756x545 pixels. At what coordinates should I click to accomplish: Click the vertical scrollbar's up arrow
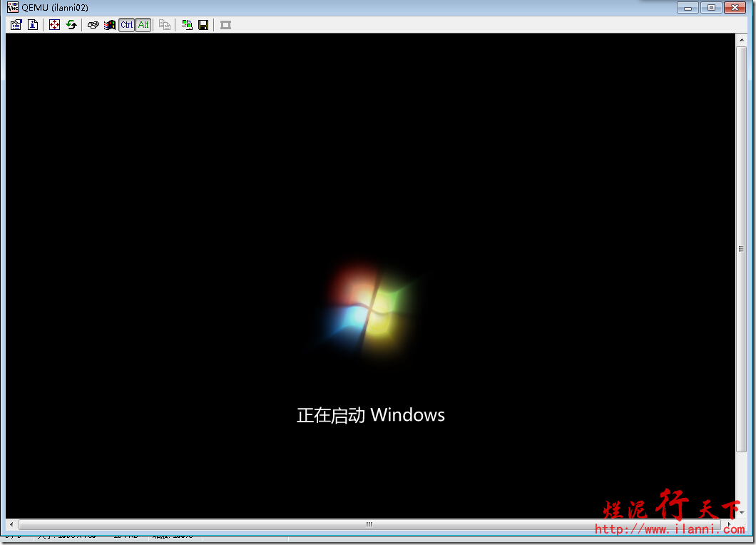[x=741, y=39]
